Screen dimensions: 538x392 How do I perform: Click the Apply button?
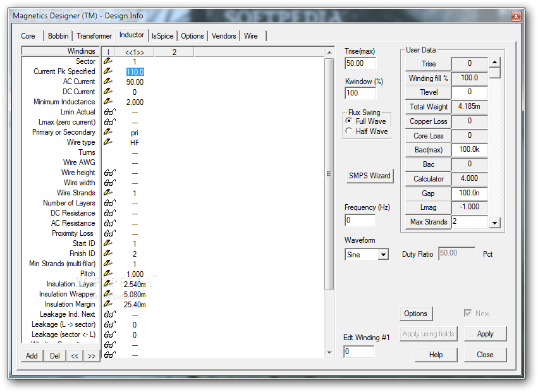coord(485,334)
